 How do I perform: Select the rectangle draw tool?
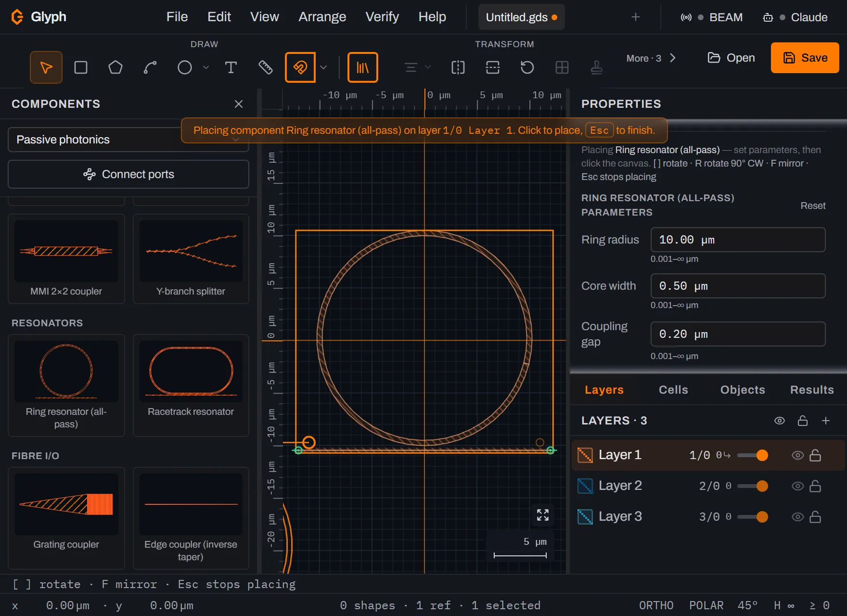81,67
